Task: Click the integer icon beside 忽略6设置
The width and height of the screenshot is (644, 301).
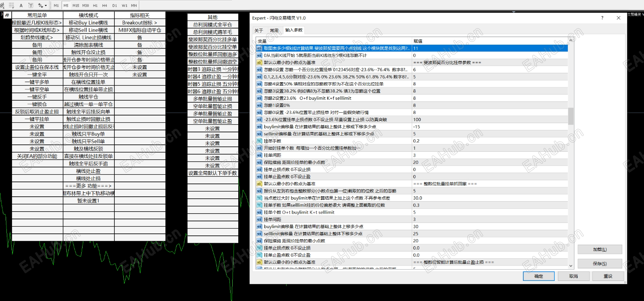Action: [x=260, y=70]
